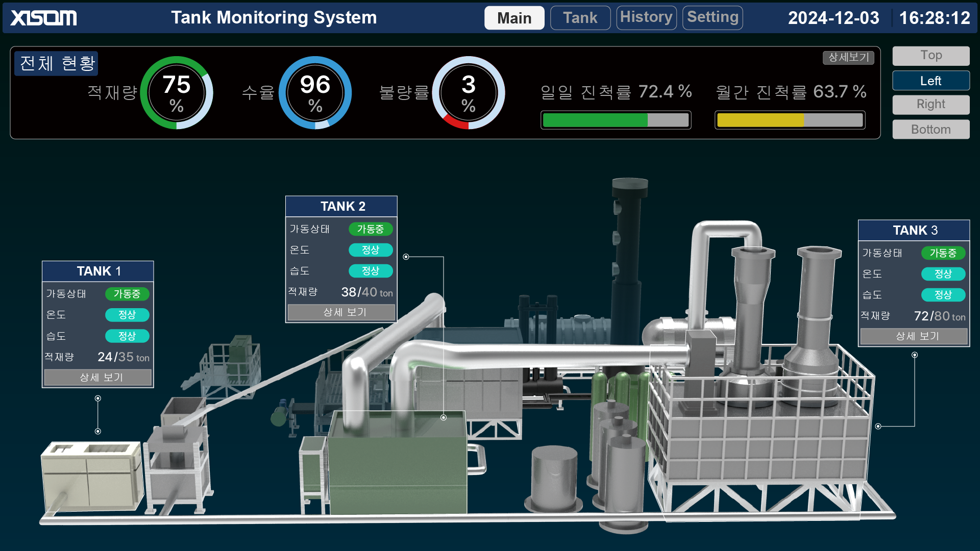Expand the TANK 3 panel header
Image resolution: width=980 pixels, height=551 pixels.
pyautogui.click(x=914, y=230)
